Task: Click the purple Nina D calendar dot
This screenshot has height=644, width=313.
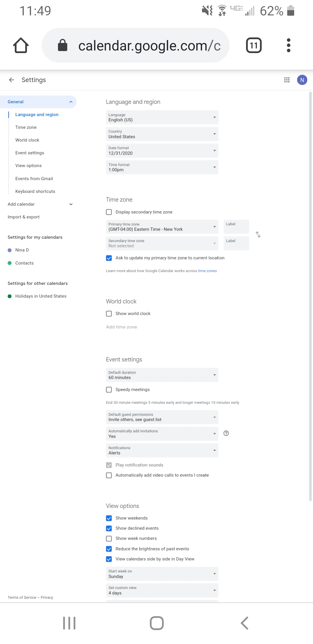Action: [x=10, y=250]
